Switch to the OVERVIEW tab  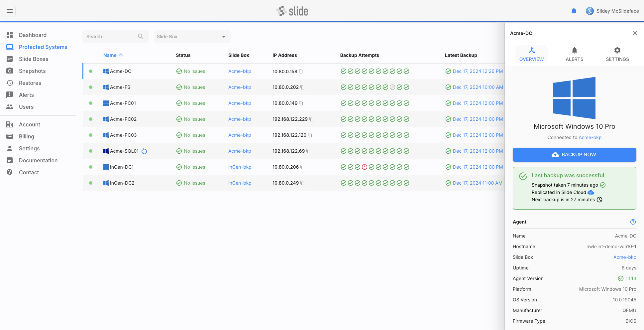coord(531,54)
